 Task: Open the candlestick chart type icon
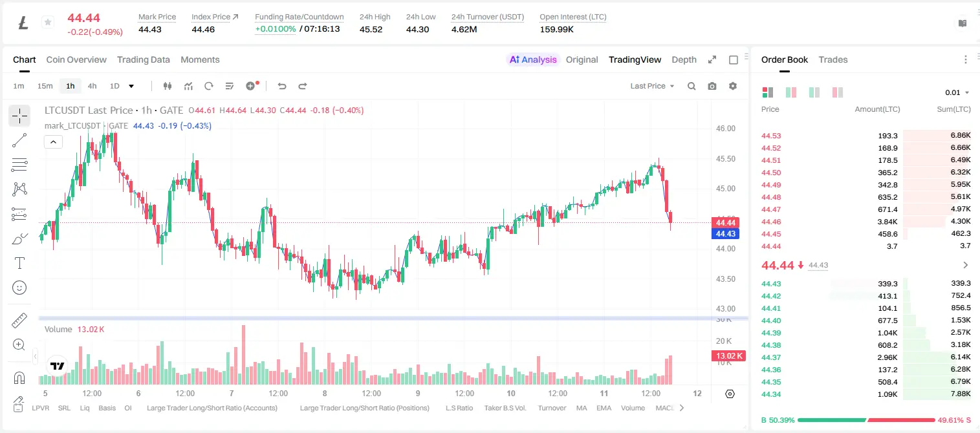(168, 86)
